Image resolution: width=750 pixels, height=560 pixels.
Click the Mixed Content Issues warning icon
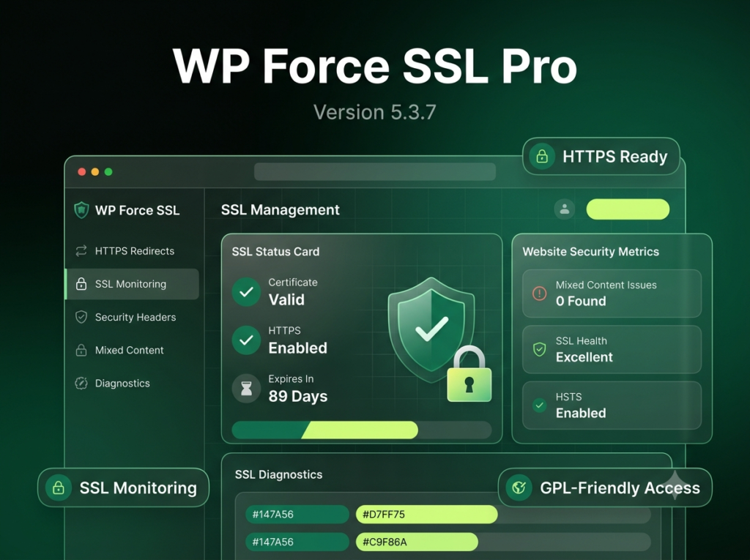click(x=540, y=293)
